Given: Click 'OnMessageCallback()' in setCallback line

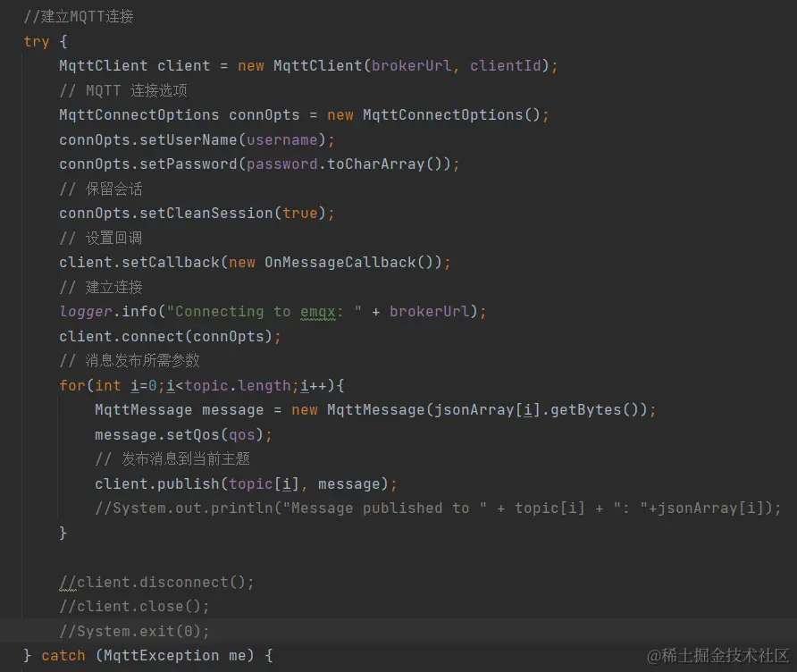Looking at the screenshot, I should 348,263.
